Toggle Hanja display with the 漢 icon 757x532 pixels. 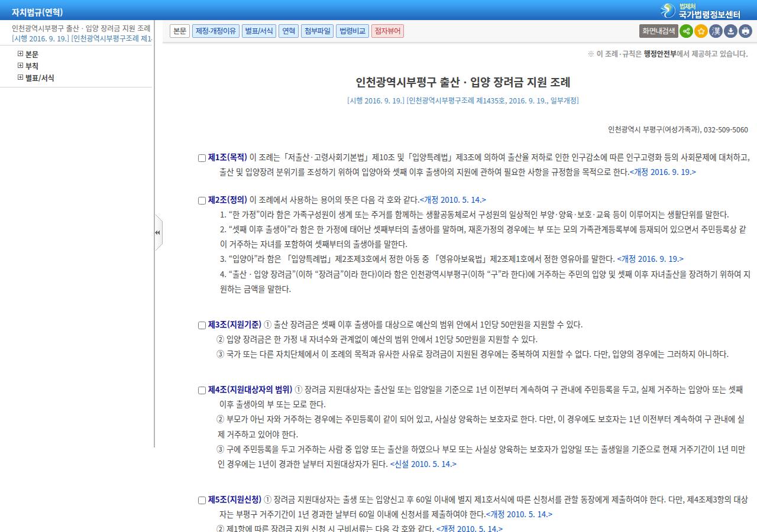[716, 31]
